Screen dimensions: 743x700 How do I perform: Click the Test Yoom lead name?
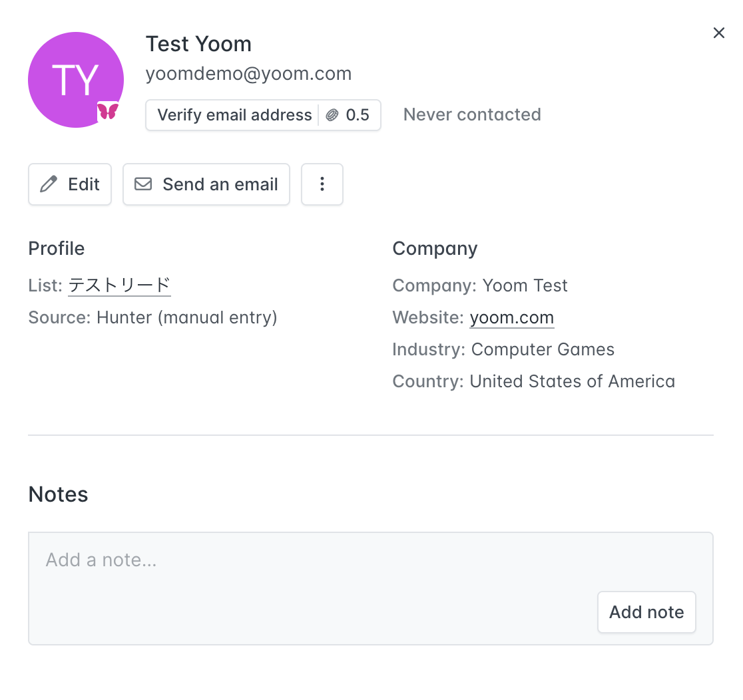pyautogui.click(x=198, y=44)
